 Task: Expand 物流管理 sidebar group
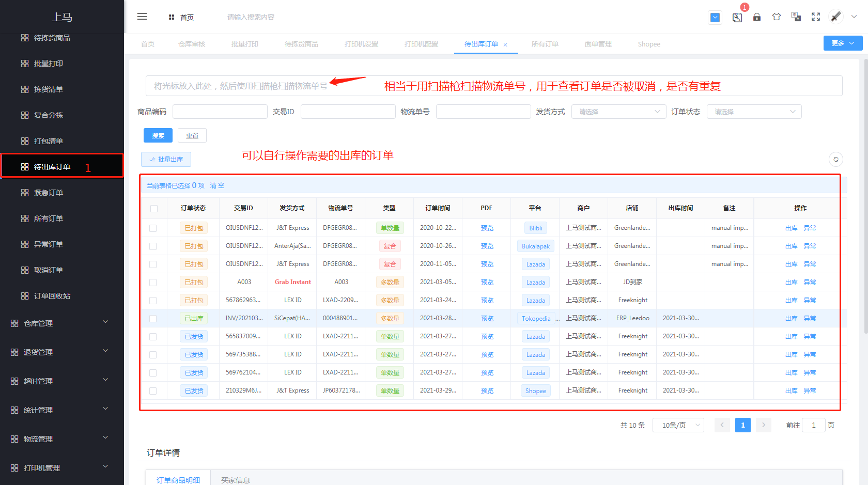62,439
